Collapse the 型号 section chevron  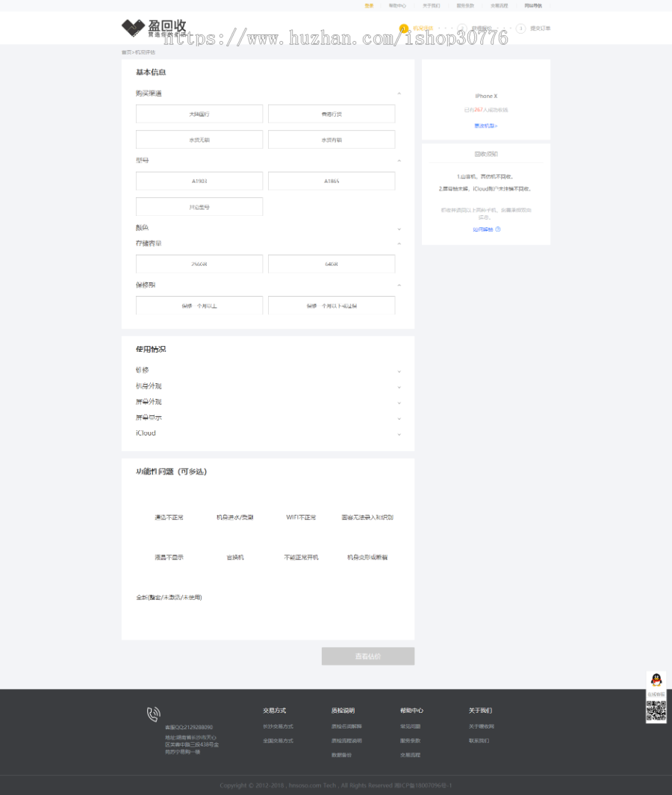399,161
